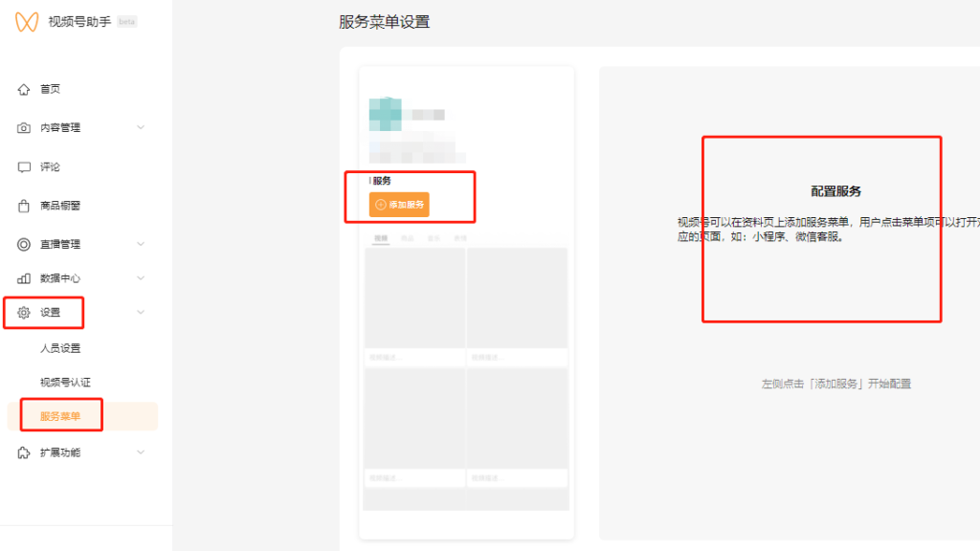Click the 设置 gear icon
This screenshot has height=551, width=980.
click(x=23, y=311)
